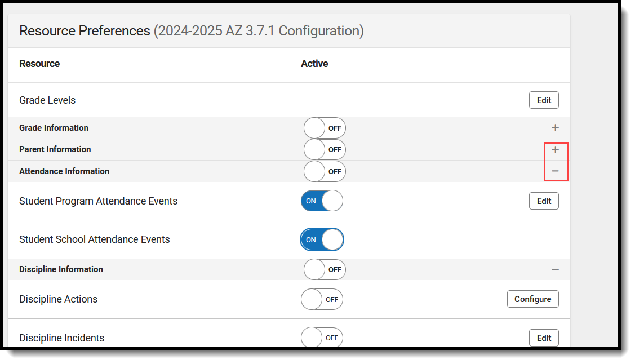Disable Student Program Attendance Events toggle
The image size is (635, 364).
point(322,201)
